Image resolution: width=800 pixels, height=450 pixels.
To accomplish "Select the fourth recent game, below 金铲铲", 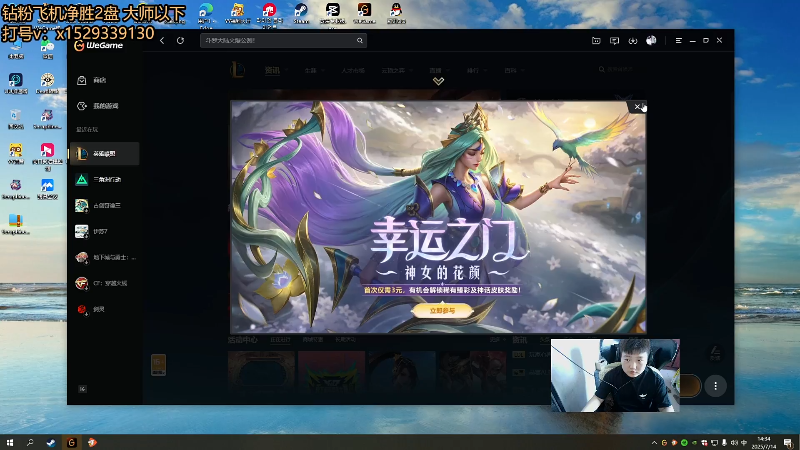I will coord(105,232).
